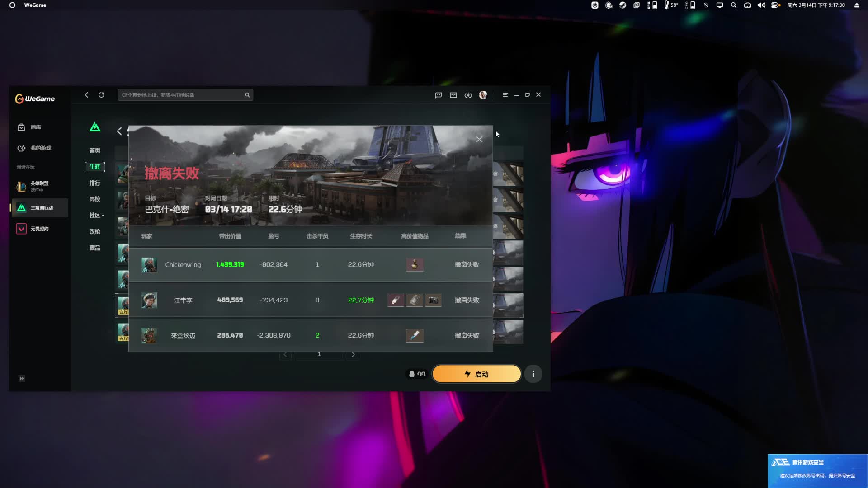868x488 pixels.
Task: Switch to the 排行 ranking tab
Action: [x=94, y=183]
